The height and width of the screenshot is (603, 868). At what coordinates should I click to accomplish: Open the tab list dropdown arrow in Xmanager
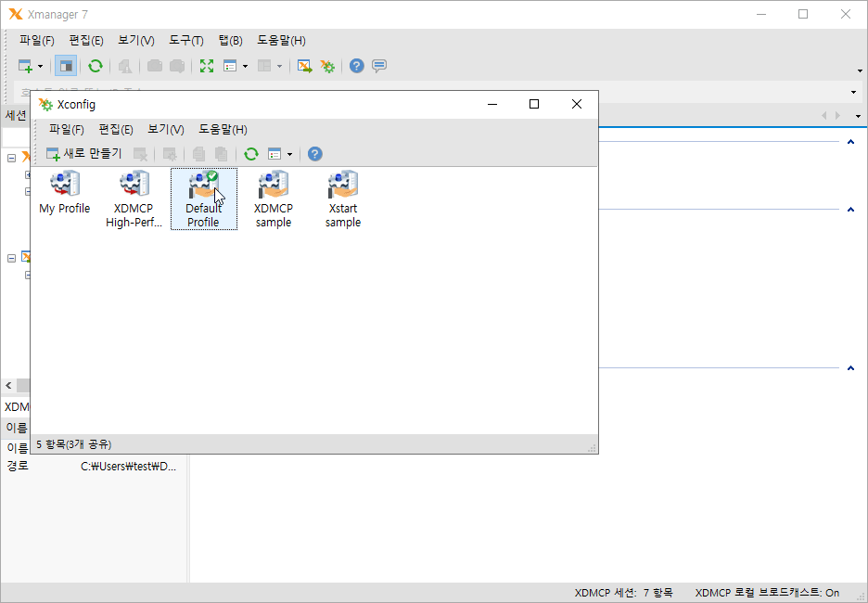pyautogui.click(x=858, y=116)
